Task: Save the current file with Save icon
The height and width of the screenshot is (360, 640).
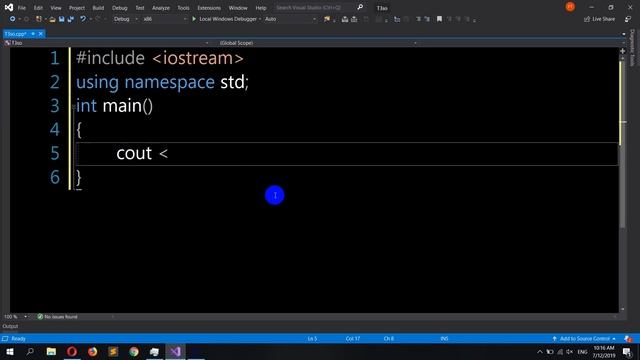Action: pos(62,19)
